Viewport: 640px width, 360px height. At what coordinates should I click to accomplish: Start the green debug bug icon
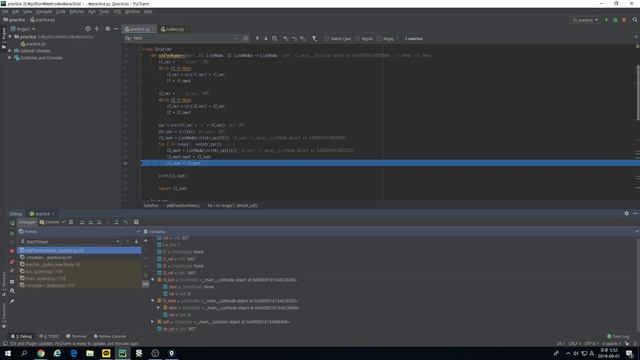[615, 20]
